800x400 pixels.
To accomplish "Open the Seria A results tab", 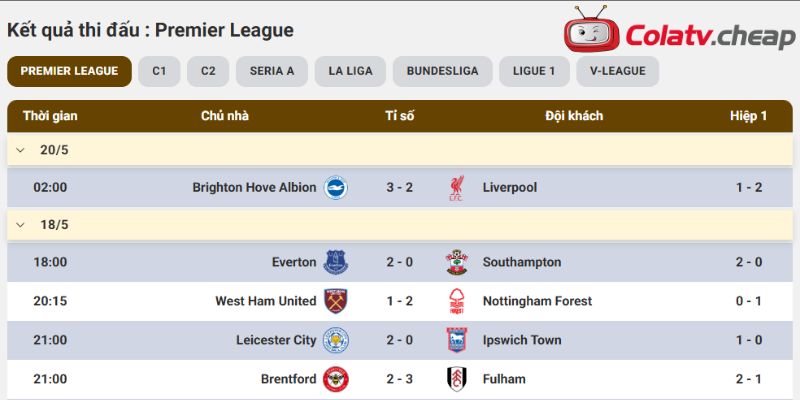I will point(272,71).
